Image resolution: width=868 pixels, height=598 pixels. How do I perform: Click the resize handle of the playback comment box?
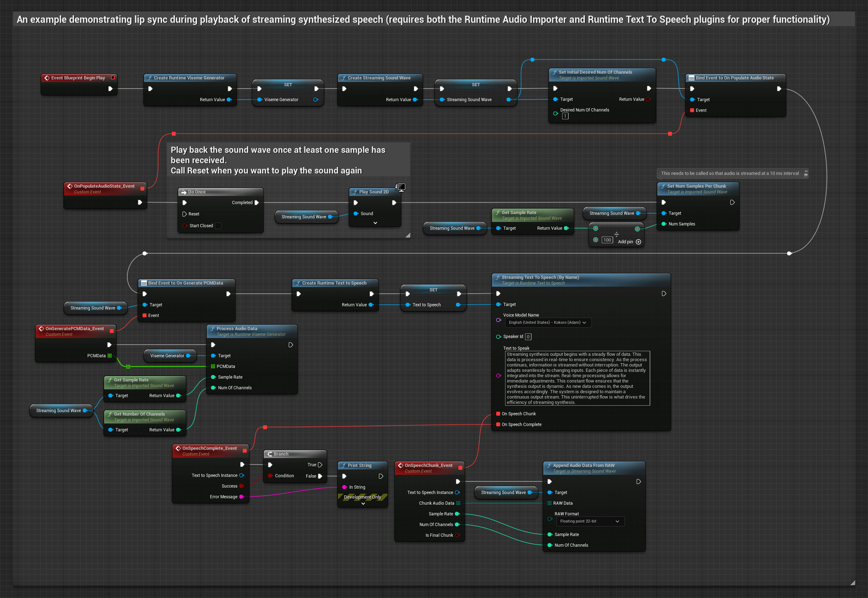click(409, 235)
